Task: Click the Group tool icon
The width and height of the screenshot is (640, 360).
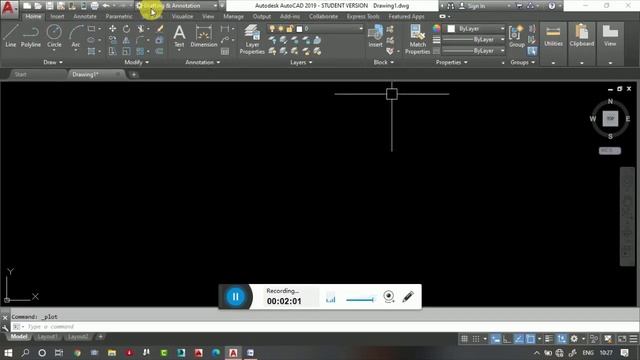Action: click(517, 36)
